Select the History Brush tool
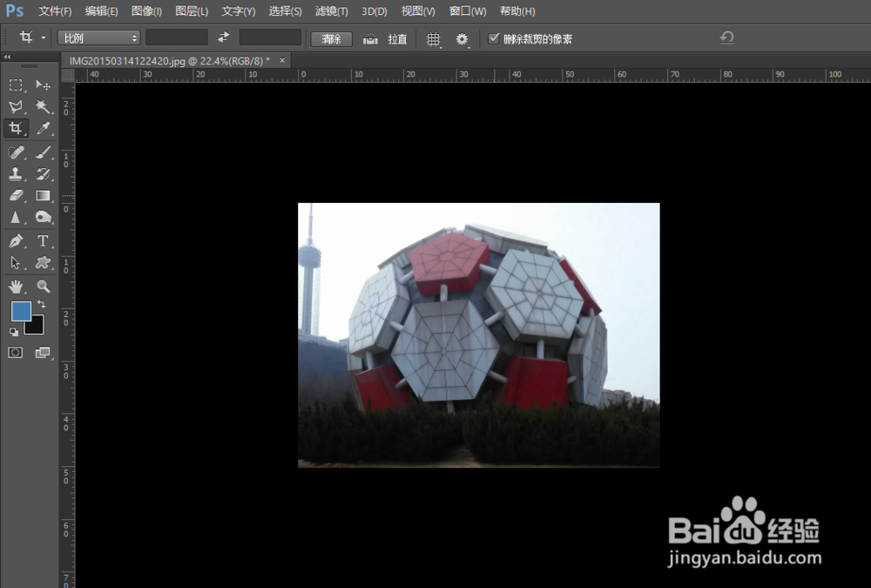The height and width of the screenshot is (588, 871). point(43,174)
